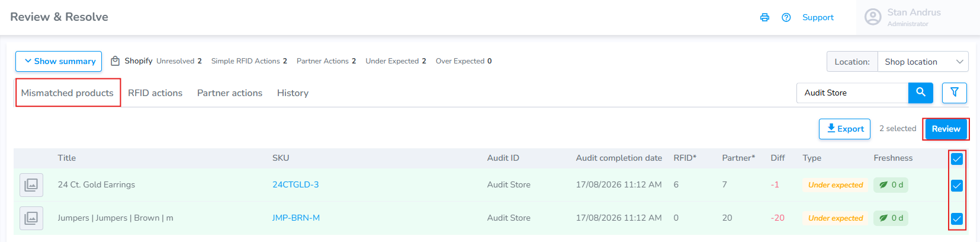Select Partner Actions 2 counter
This screenshot has width=980, height=242.
click(326, 61)
